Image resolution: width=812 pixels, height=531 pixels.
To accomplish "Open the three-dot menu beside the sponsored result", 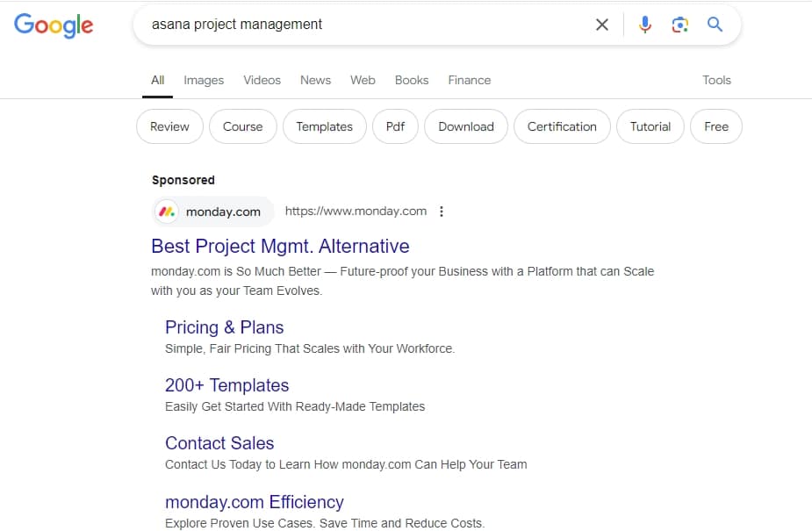I will [442, 212].
